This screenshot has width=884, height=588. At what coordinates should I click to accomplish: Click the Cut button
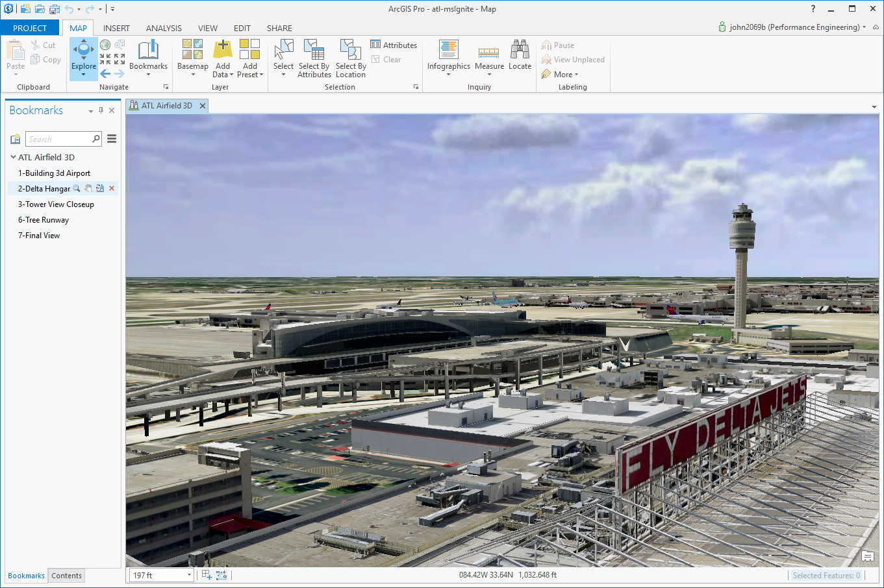coord(43,45)
